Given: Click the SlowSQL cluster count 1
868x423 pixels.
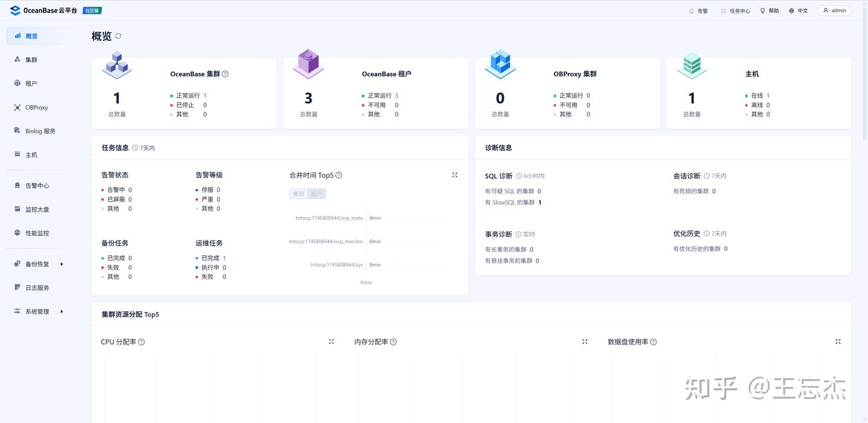Looking at the screenshot, I should 539,203.
